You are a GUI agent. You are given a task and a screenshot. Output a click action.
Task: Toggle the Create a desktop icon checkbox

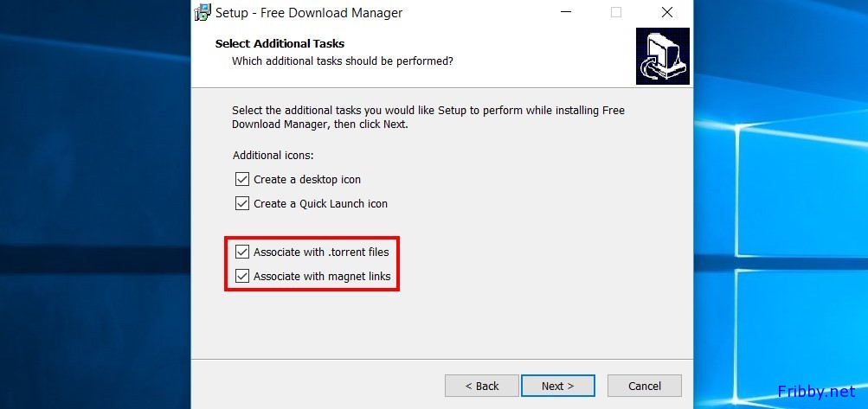pos(242,179)
